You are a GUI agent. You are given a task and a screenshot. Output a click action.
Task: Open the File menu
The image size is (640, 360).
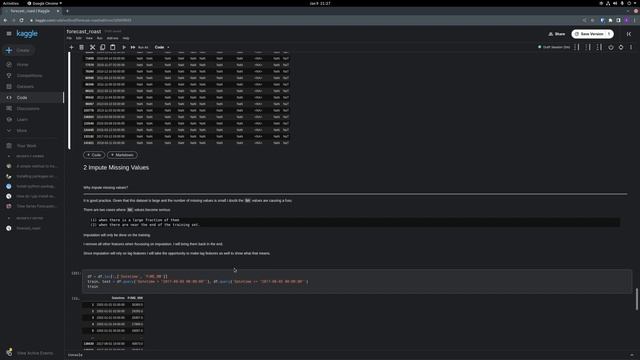point(69,38)
